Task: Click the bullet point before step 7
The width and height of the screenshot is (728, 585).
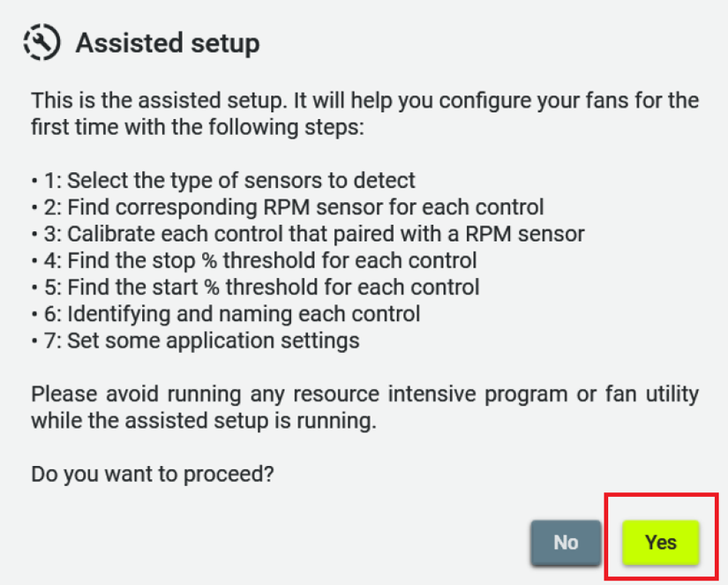Action: 34,341
